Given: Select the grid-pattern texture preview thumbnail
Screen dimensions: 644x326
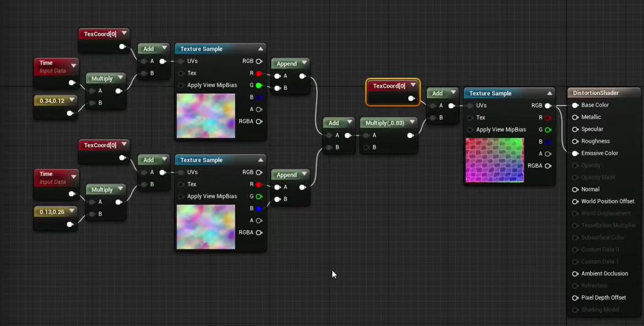Looking at the screenshot, I should tap(495, 160).
